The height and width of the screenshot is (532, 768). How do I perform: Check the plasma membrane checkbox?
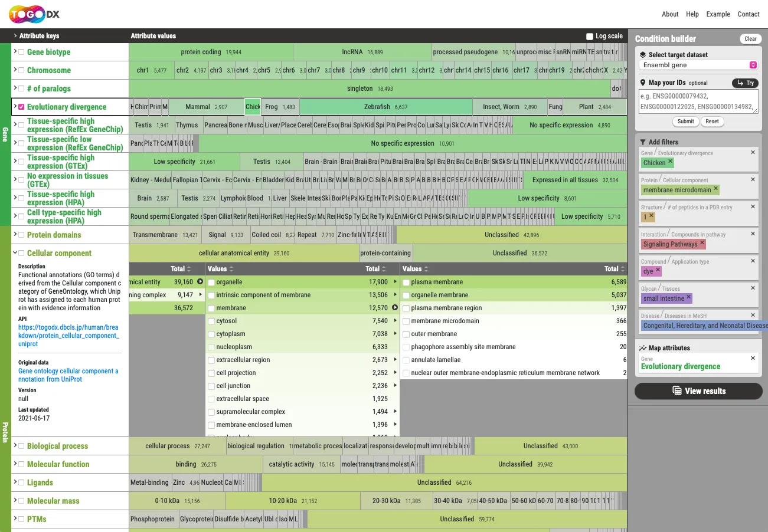[x=406, y=283]
